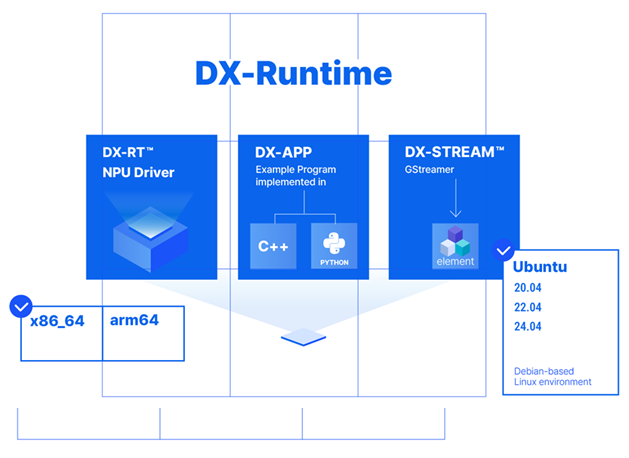Click the Ubuntu heading
Screen dimensions: 629x458
540,267
